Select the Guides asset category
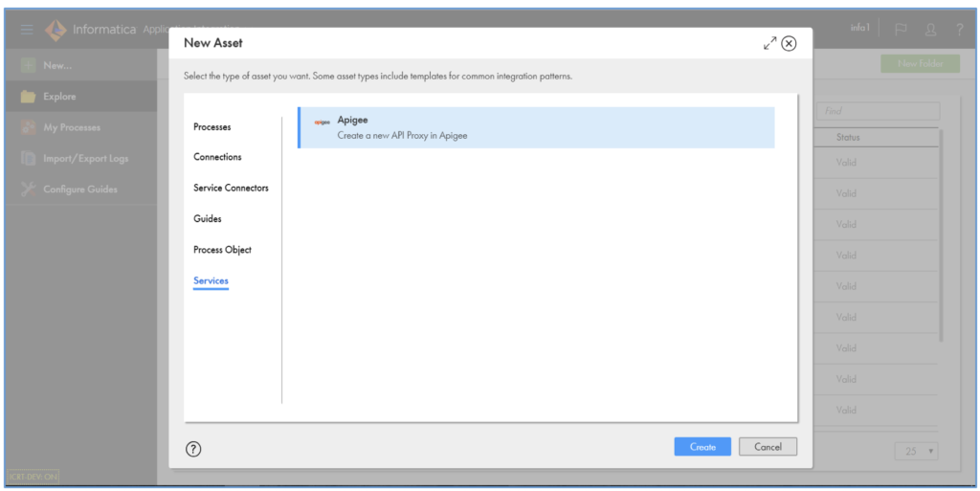The height and width of the screenshot is (491, 980). click(207, 219)
